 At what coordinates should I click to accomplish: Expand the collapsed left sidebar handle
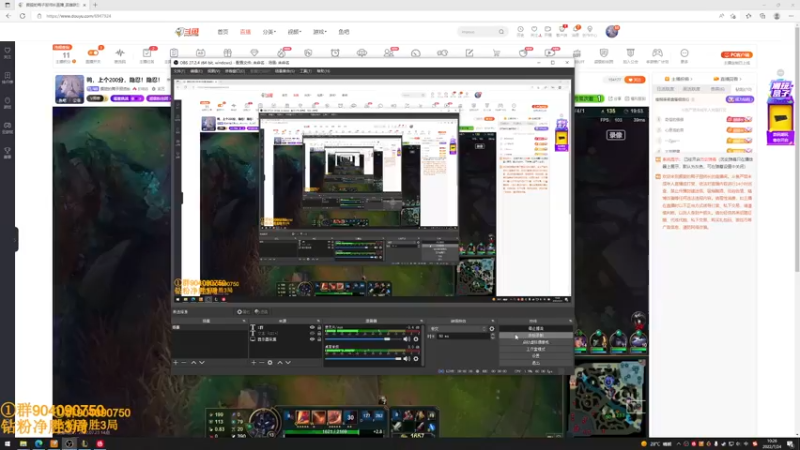click(x=16, y=239)
